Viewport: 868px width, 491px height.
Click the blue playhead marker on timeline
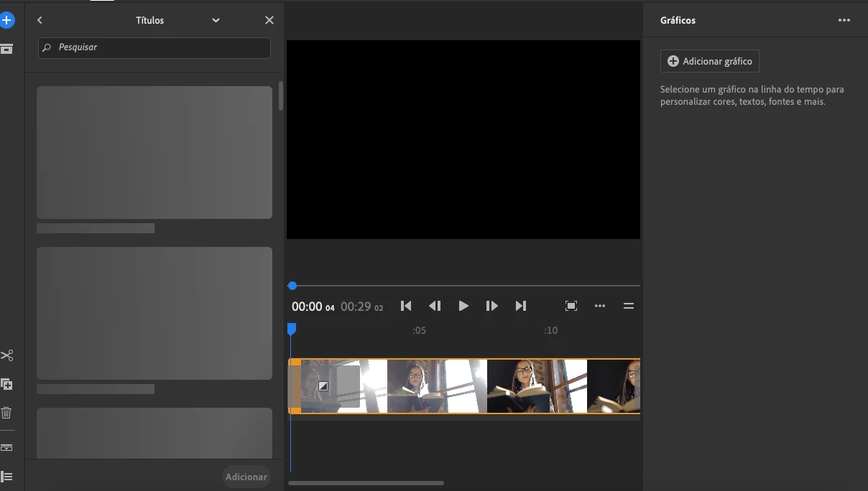[x=292, y=329]
